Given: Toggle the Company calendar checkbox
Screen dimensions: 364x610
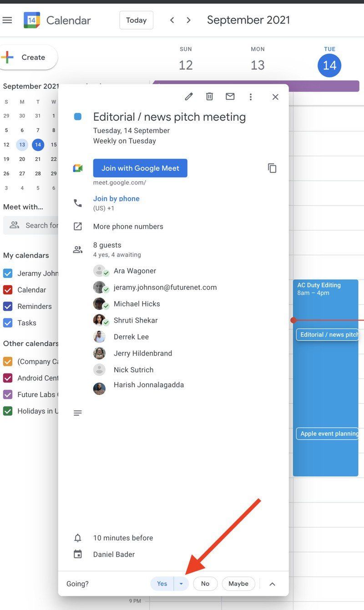Looking at the screenshot, I should (x=8, y=361).
